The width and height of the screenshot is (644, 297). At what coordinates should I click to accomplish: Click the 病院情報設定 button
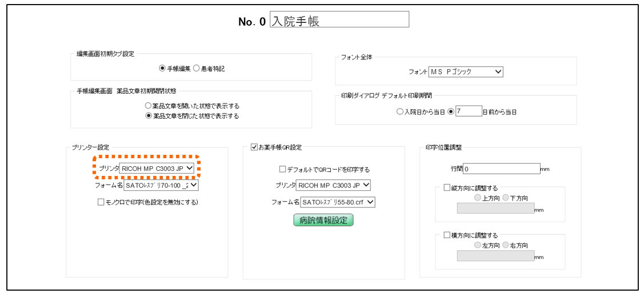point(323,220)
